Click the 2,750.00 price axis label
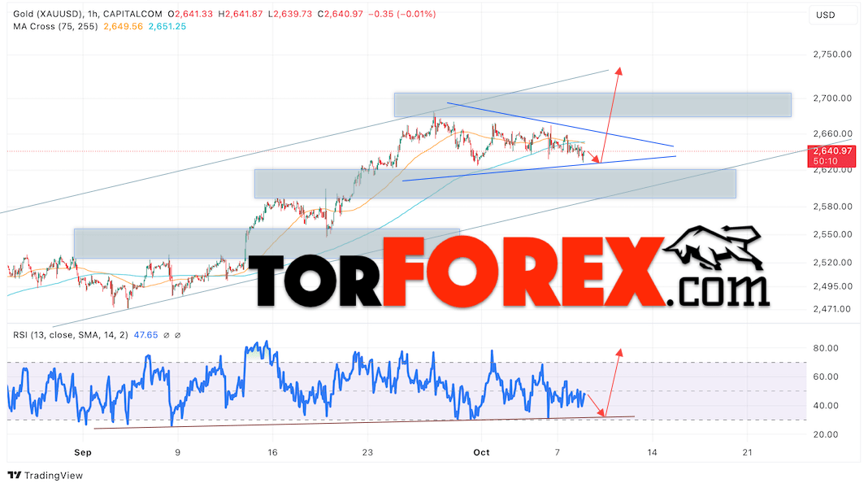Screen dimensions: 868x488 (831, 54)
